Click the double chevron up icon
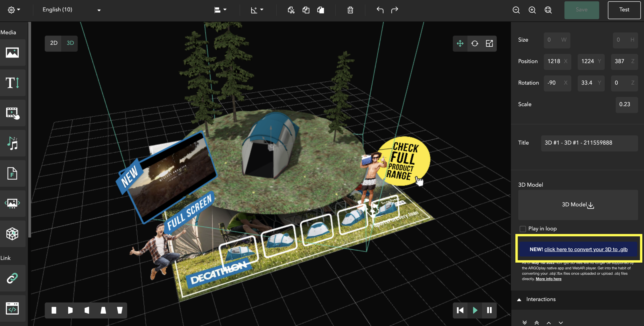The height and width of the screenshot is (326, 644). click(x=536, y=322)
